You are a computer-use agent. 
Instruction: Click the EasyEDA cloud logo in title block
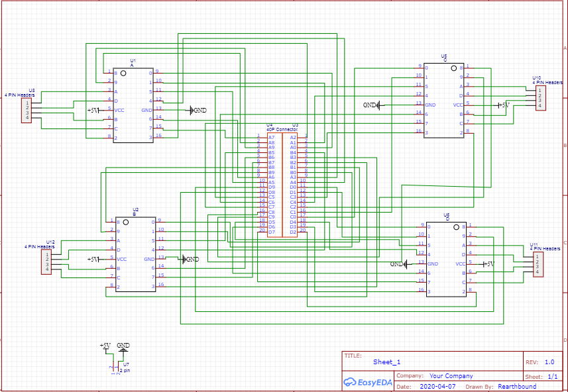[367, 382]
